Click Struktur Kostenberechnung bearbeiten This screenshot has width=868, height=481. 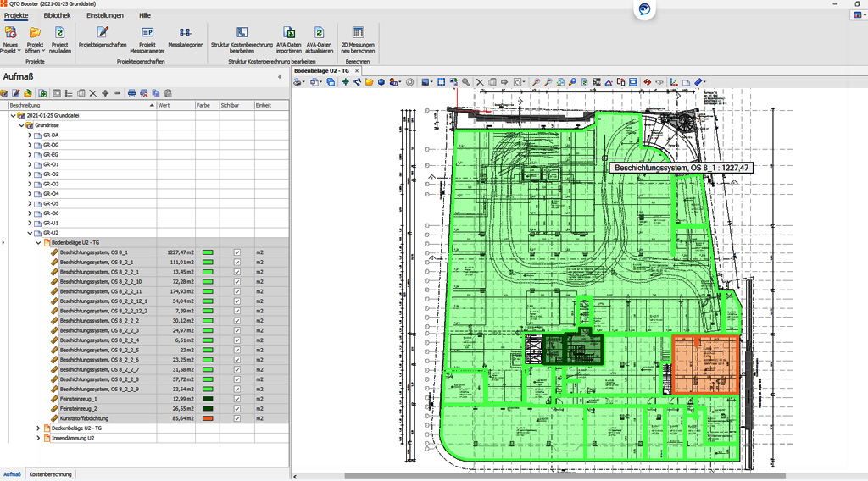click(x=242, y=33)
